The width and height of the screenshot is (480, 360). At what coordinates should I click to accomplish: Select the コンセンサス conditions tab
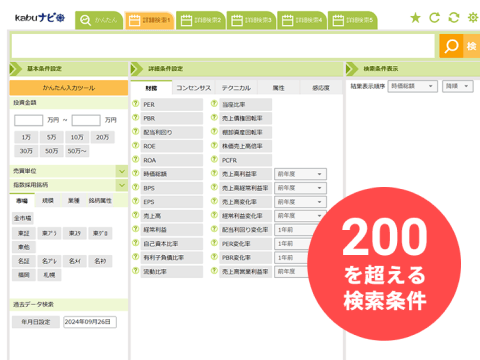coord(194,88)
